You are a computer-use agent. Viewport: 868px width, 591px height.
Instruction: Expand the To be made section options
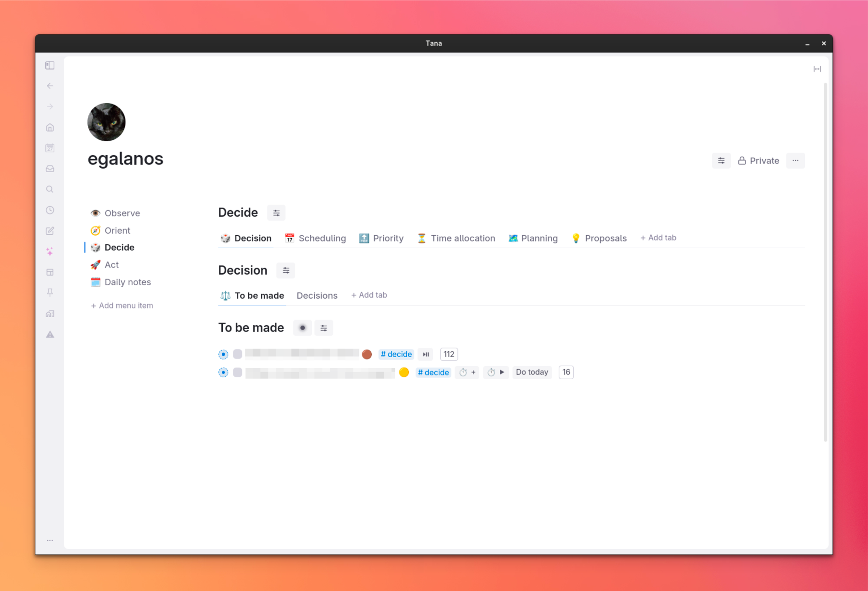[324, 327]
